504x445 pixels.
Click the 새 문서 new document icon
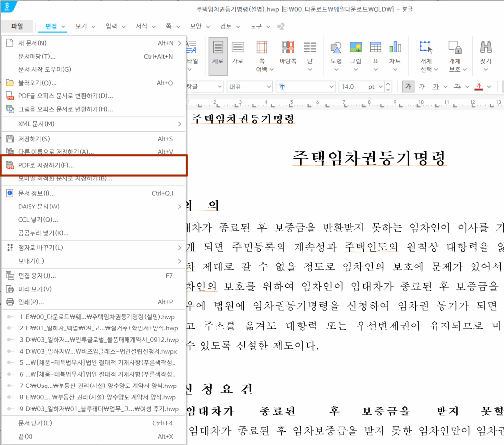tap(10, 43)
